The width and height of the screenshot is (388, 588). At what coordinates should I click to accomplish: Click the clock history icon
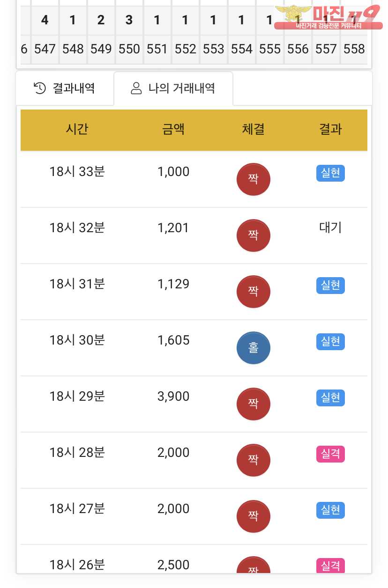pos(40,88)
